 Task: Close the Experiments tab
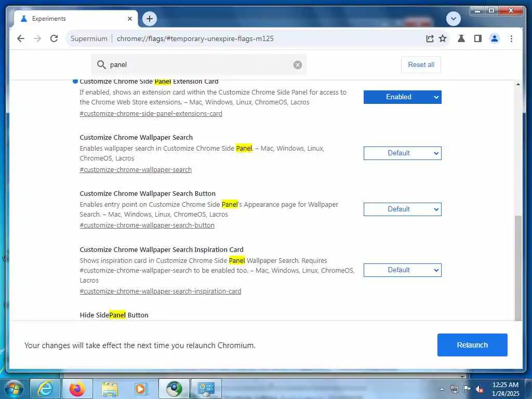click(129, 19)
